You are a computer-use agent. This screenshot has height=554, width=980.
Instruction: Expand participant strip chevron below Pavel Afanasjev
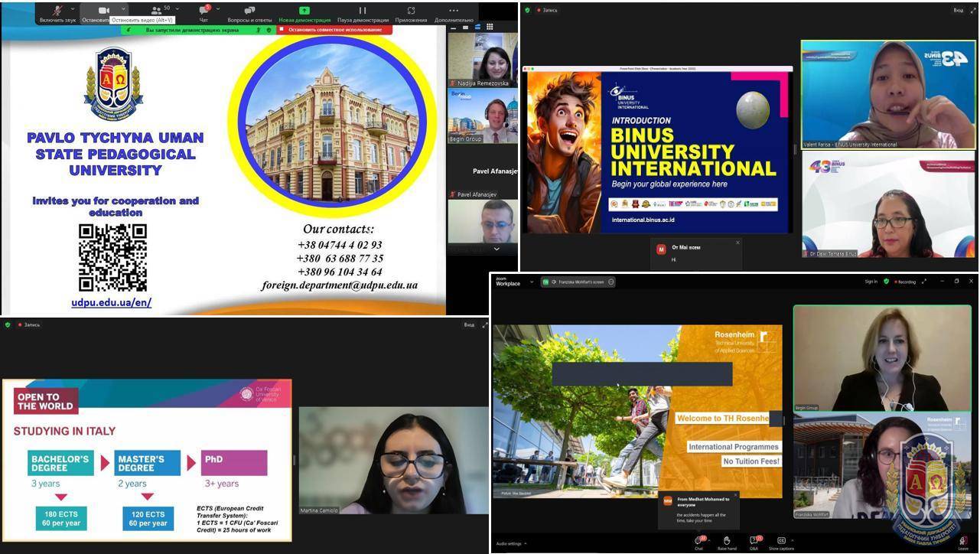click(497, 249)
